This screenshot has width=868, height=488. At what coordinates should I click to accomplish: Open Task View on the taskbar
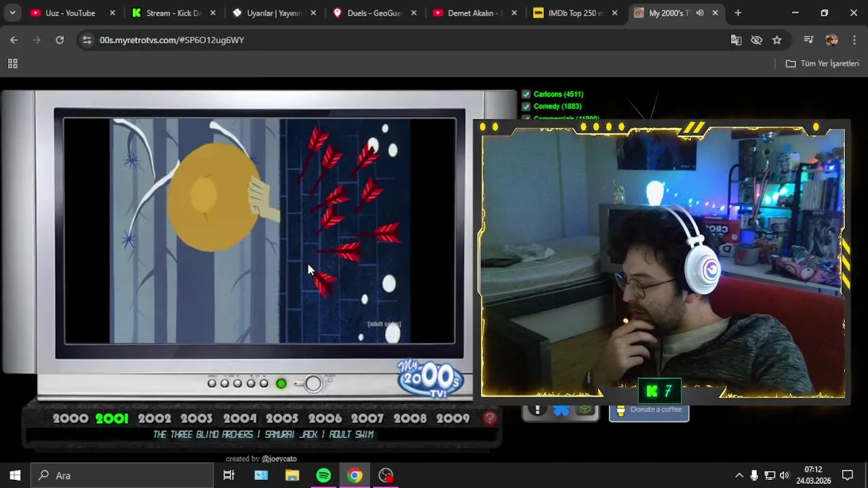(x=229, y=475)
